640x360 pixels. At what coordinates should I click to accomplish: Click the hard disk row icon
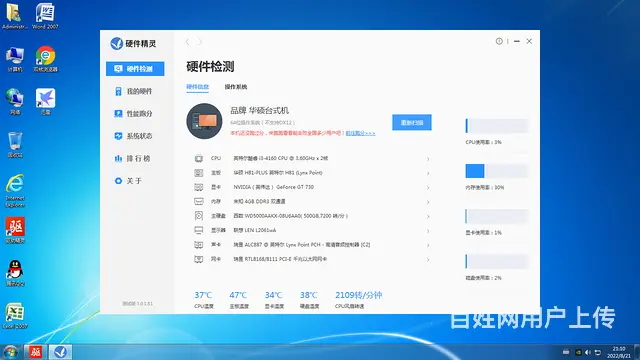[x=199, y=216]
